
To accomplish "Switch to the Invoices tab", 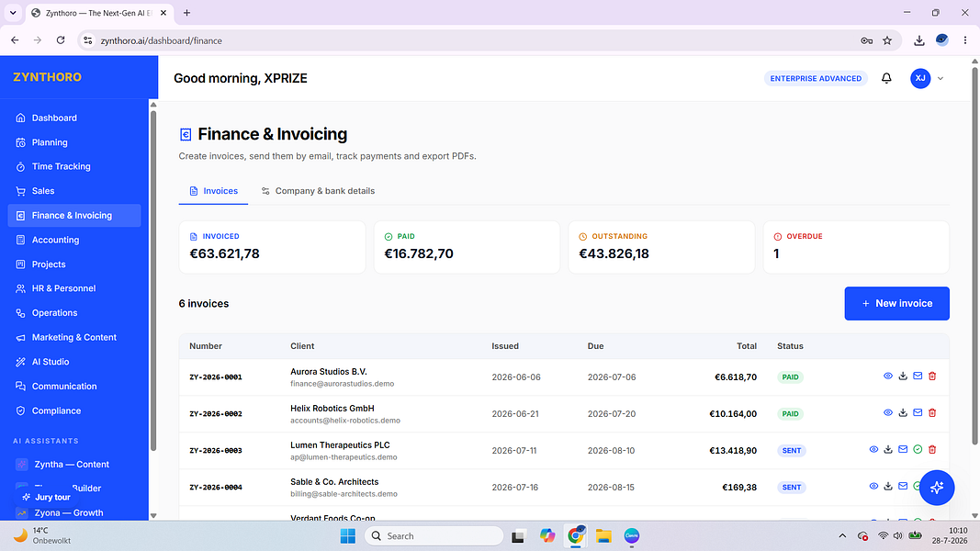I will coord(214,191).
